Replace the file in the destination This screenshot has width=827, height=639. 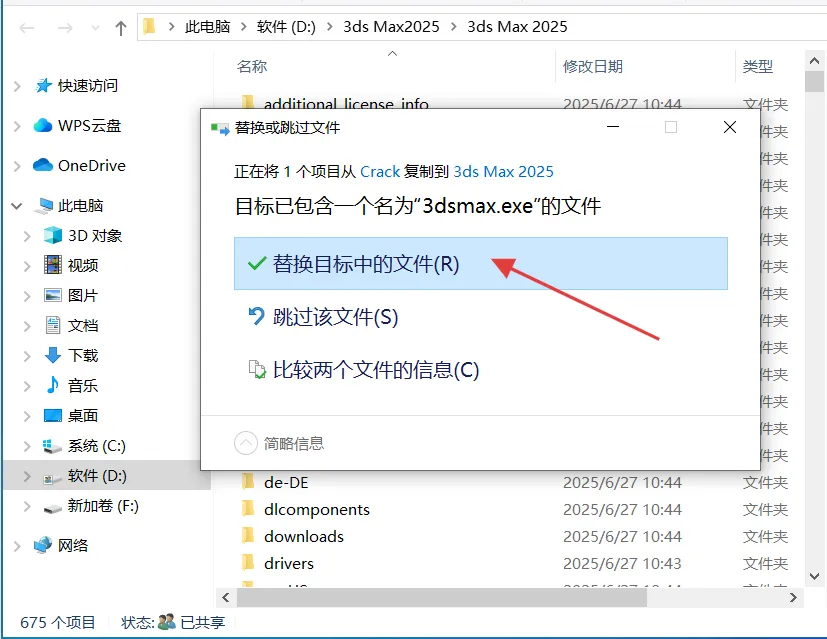(480, 264)
